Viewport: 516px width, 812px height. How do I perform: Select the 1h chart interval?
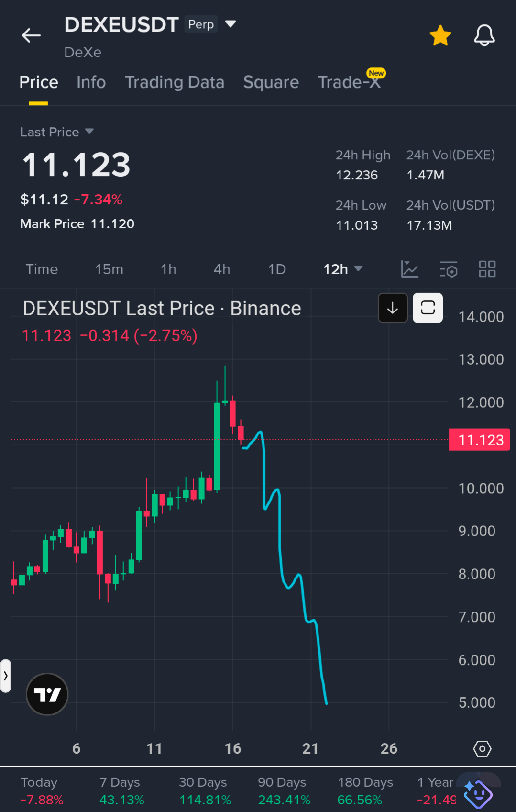coord(168,269)
